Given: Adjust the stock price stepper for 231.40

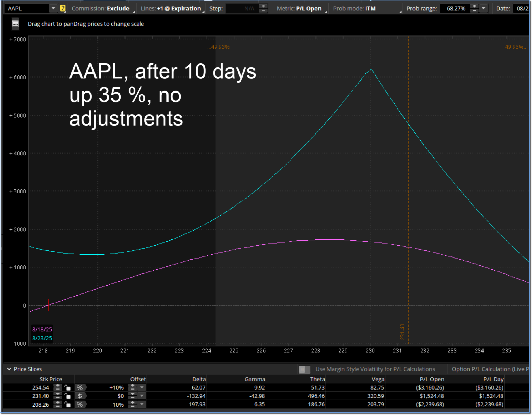Looking at the screenshot, I should tap(58, 396).
